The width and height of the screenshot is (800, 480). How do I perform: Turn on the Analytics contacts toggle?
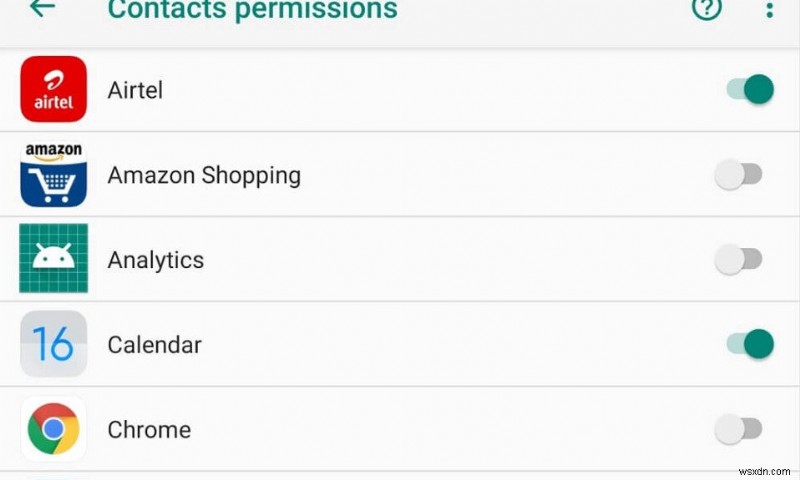click(739, 260)
